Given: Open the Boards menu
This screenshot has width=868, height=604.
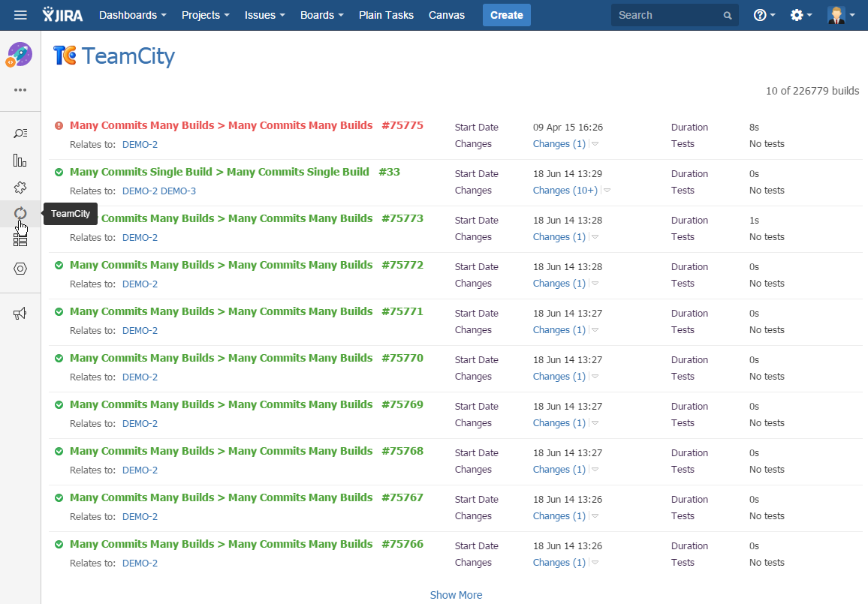Looking at the screenshot, I should (x=321, y=15).
